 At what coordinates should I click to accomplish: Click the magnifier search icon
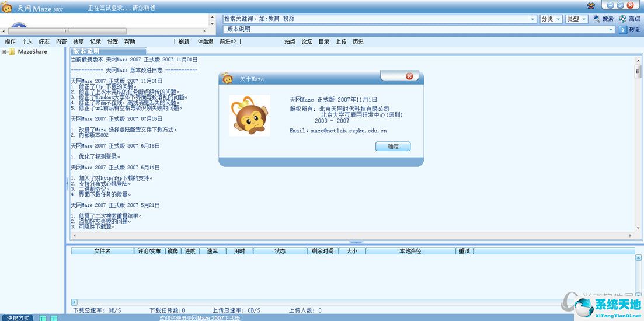click(596, 19)
